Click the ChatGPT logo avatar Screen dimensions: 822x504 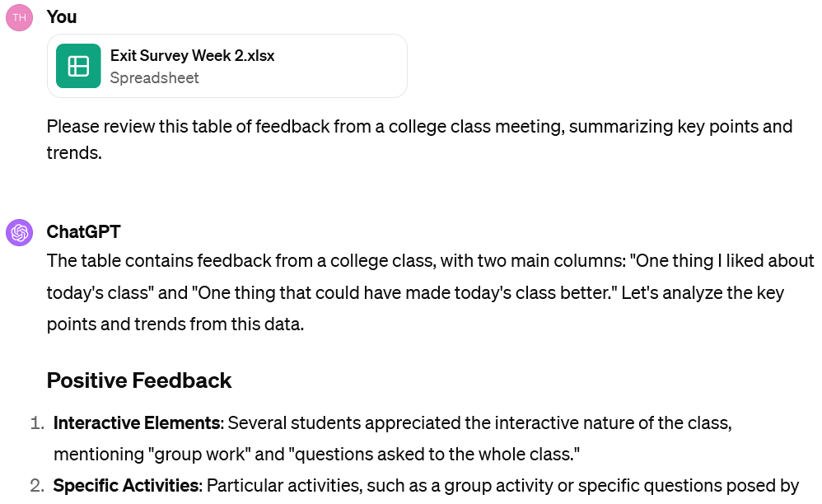tap(19, 232)
